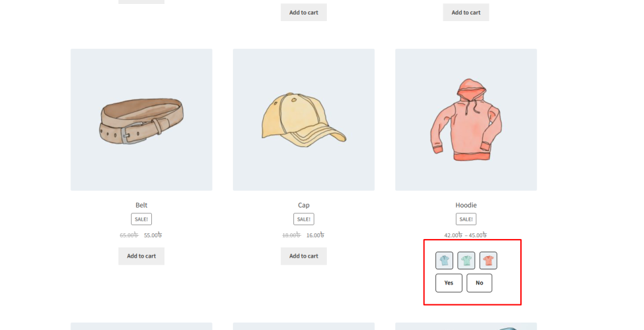This screenshot has height=330, width=644.
Task: Open the Cap product title link
Action: 303,205
